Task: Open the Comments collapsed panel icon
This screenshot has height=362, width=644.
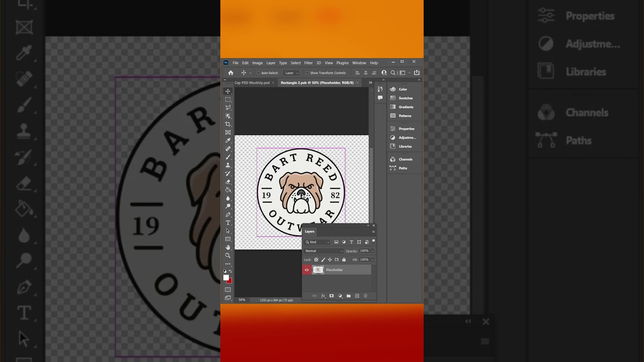Action: [x=380, y=98]
